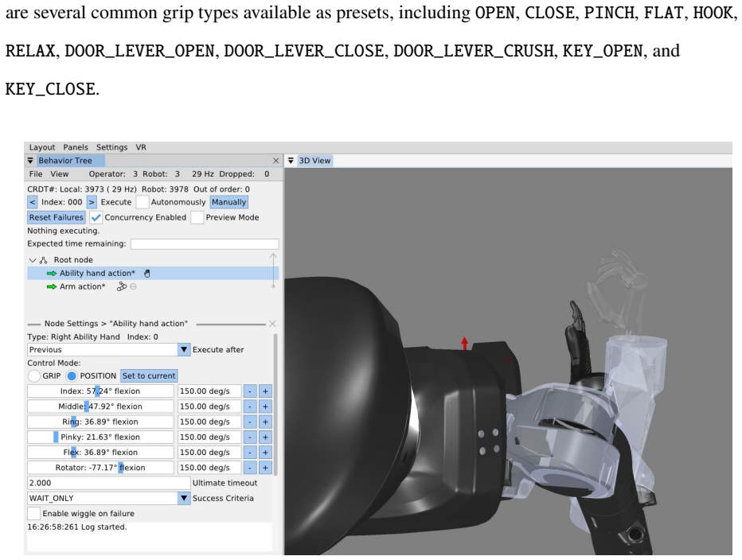Decrease the Rotator speed with minus
The height and width of the screenshot is (560, 742).
(x=250, y=468)
